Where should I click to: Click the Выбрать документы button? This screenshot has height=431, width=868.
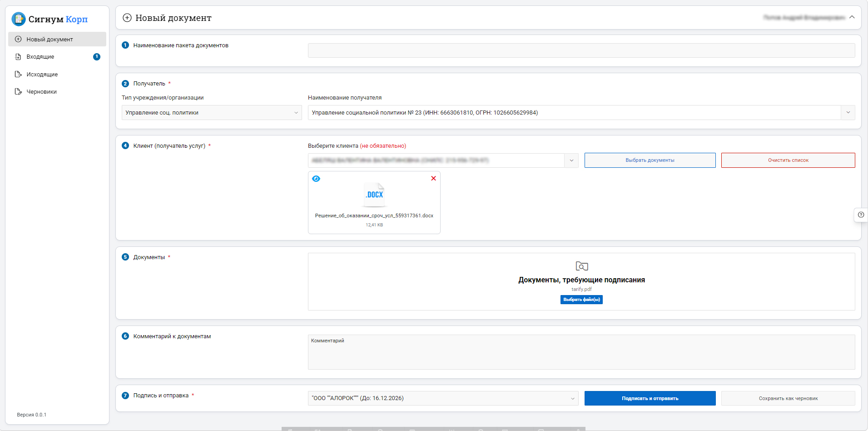click(x=650, y=160)
